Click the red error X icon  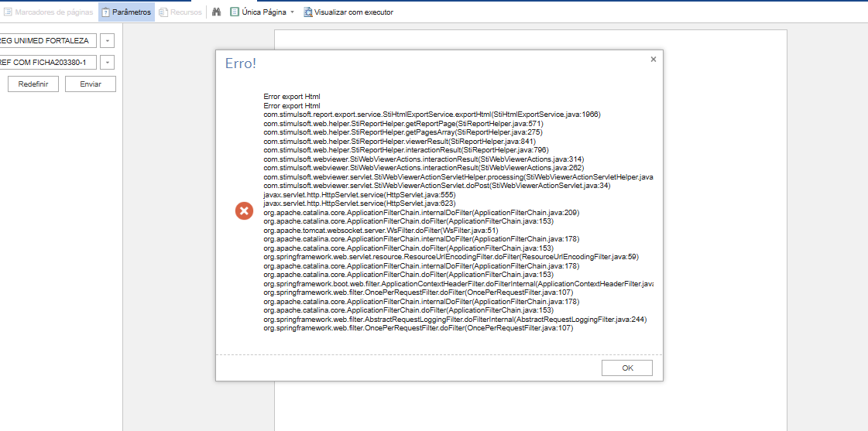244,211
